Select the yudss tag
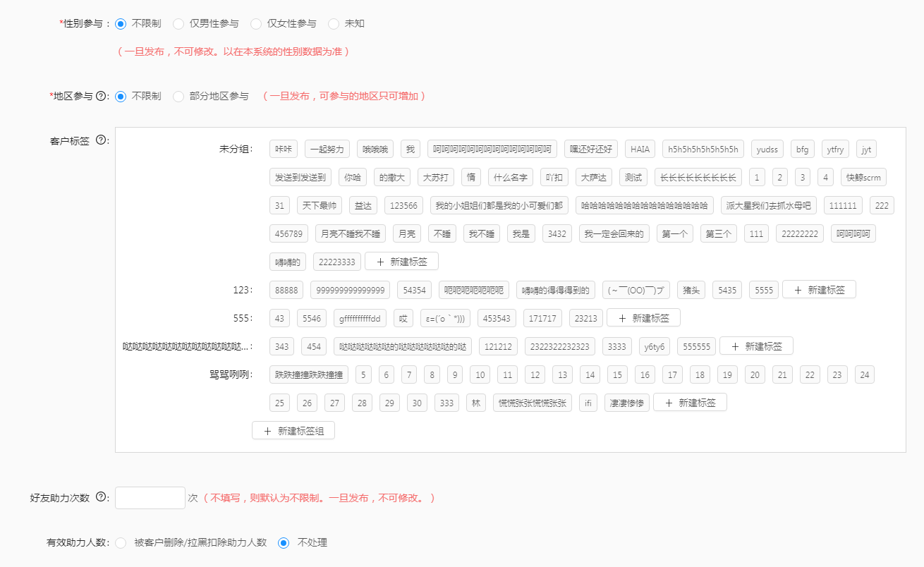This screenshot has width=924, height=567. [x=767, y=149]
